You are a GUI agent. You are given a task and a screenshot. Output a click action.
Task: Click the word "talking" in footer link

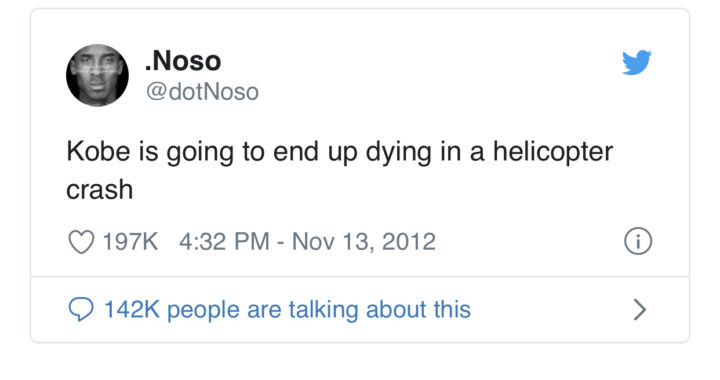point(323,310)
